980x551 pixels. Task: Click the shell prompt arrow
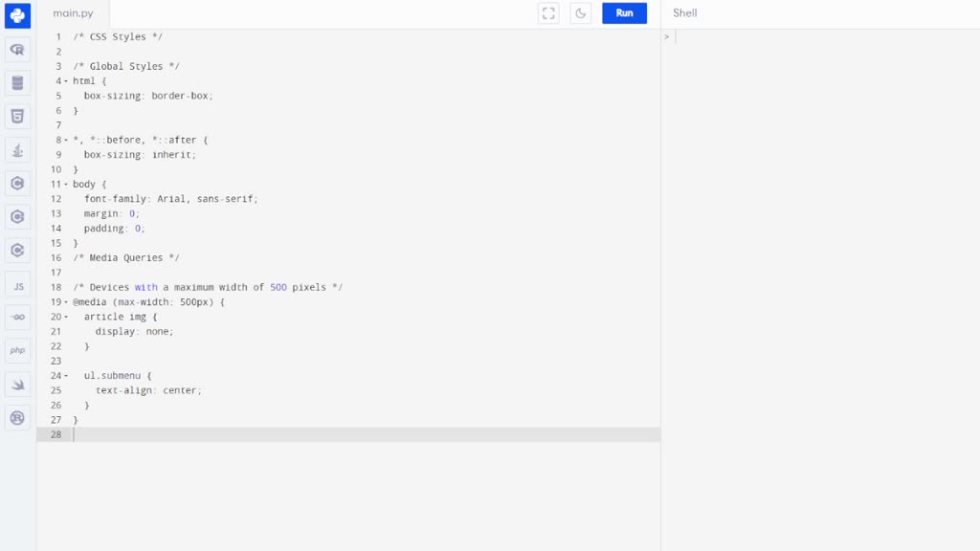point(667,36)
